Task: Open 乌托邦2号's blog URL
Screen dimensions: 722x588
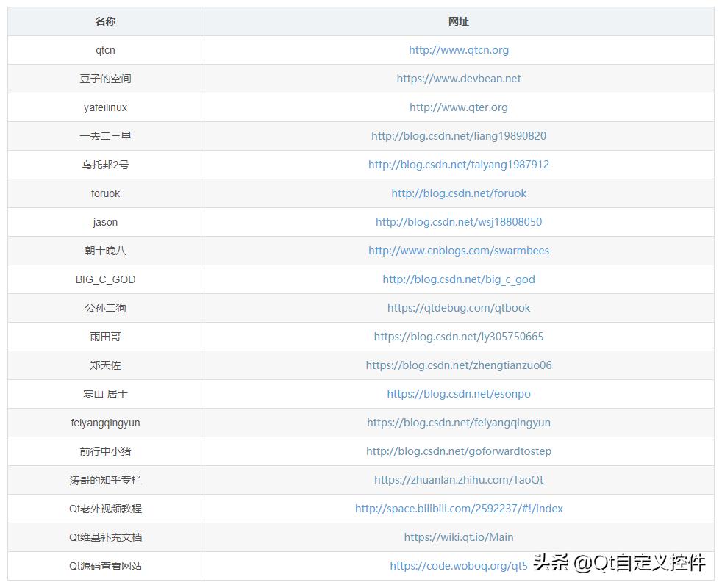Action: click(x=459, y=164)
